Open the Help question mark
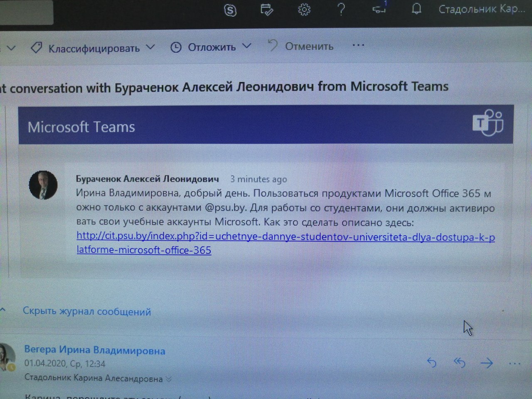 (x=341, y=9)
